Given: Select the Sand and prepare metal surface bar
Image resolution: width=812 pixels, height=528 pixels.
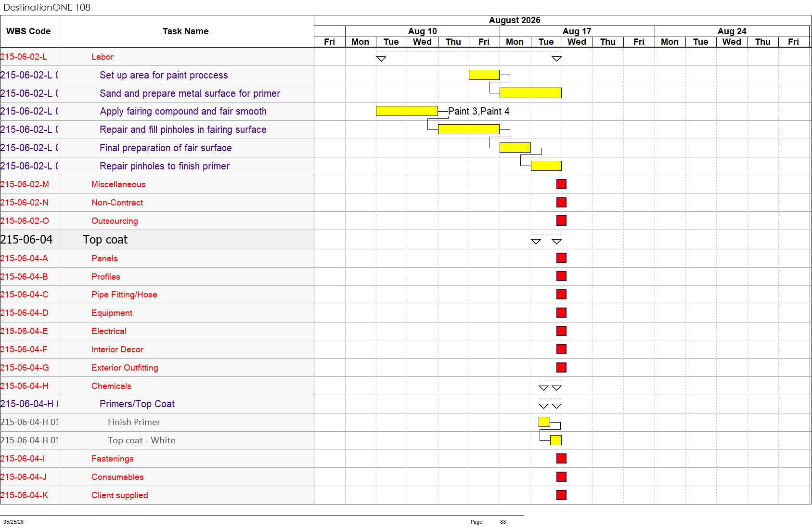Looking at the screenshot, I should 530,93.
